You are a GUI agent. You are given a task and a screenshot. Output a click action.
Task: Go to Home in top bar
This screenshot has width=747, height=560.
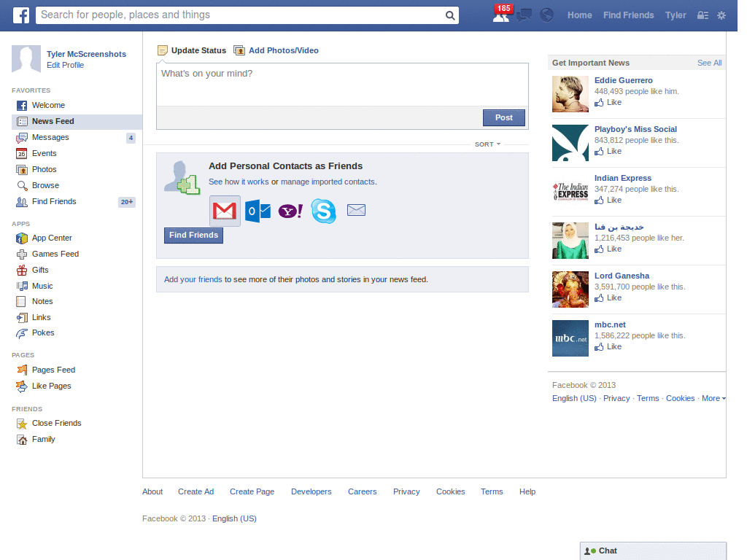tap(579, 15)
